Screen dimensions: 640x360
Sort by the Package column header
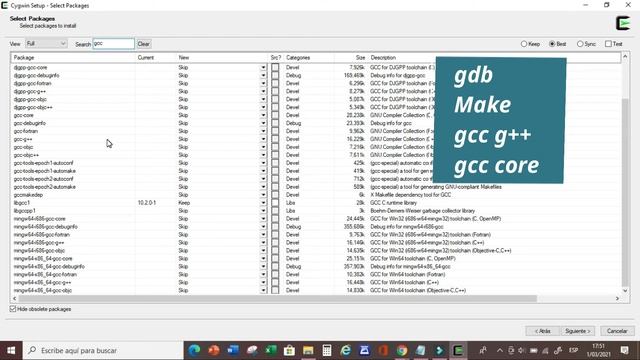(x=73, y=58)
